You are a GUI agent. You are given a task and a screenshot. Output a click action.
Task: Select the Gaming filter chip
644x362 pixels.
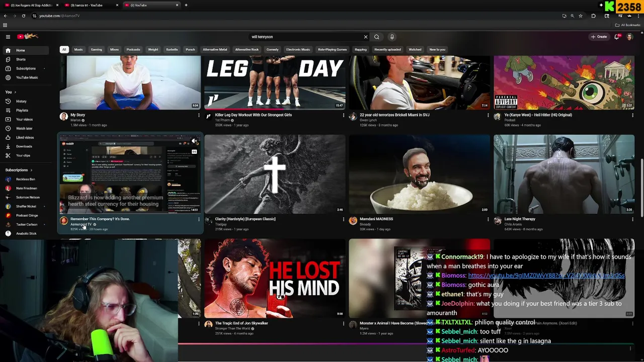coord(97,49)
